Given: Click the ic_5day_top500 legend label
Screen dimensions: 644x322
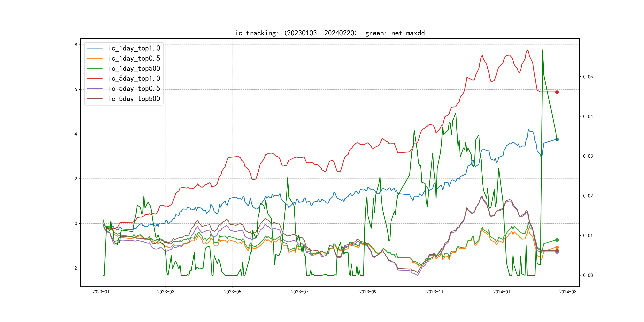Looking at the screenshot, I should coord(134,99).
